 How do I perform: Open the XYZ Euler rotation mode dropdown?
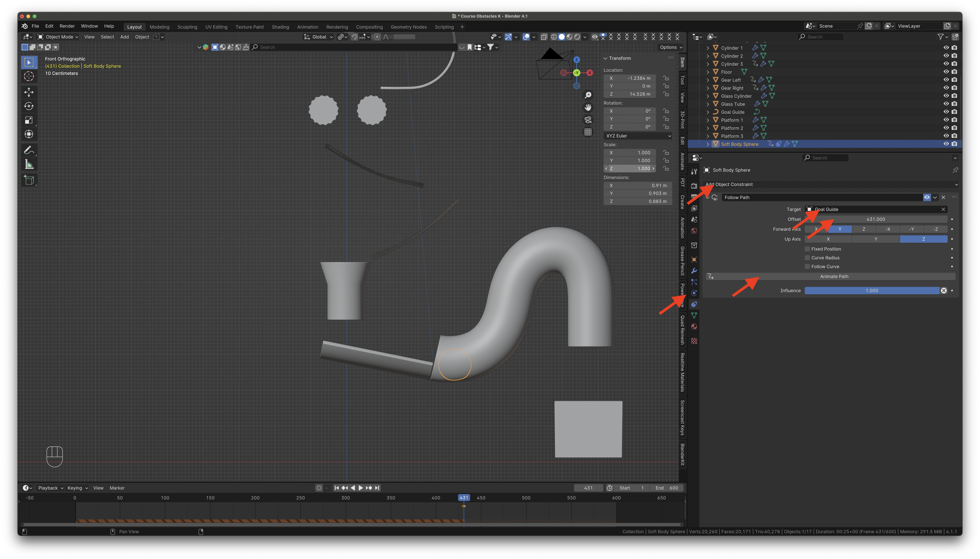638,136
